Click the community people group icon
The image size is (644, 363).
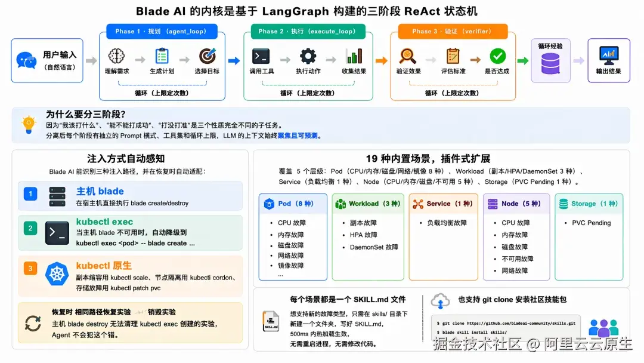coord(603,328)
